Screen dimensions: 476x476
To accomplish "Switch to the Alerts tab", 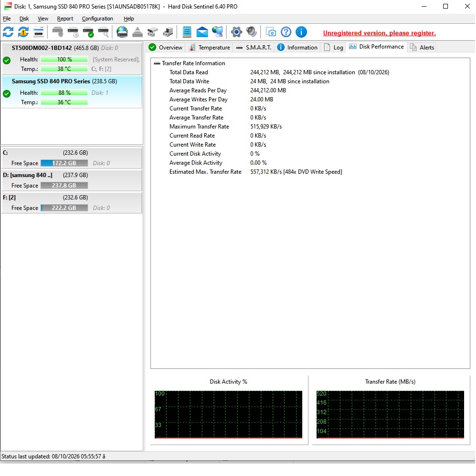I will click(422, 47).
